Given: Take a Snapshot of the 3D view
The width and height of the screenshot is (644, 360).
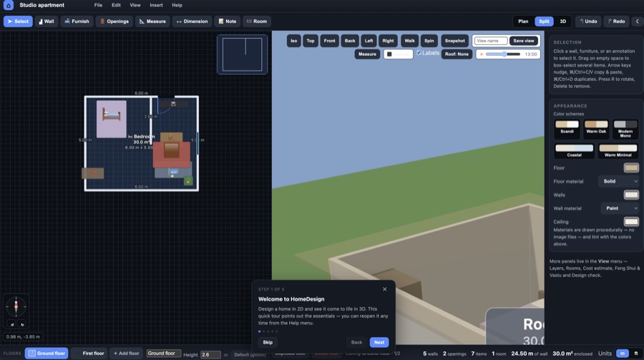Looking at the screenshot, I should pyautogui.click(x=454, y=41).
